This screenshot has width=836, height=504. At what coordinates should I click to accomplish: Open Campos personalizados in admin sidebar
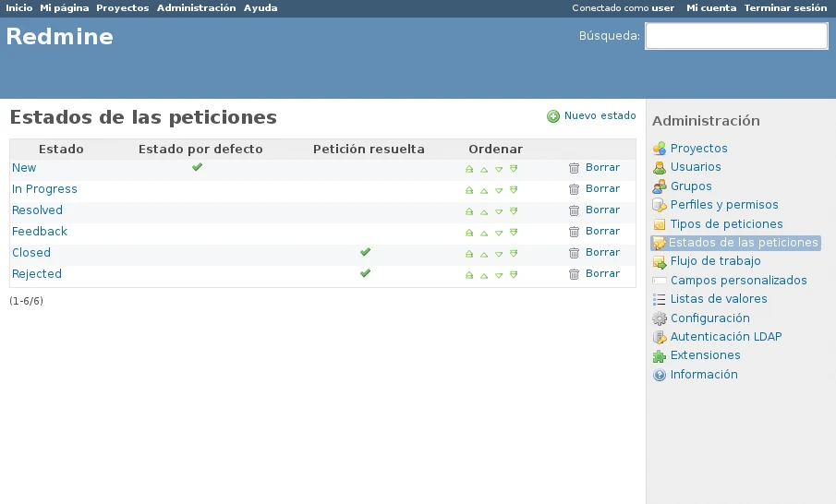[738, 281]
